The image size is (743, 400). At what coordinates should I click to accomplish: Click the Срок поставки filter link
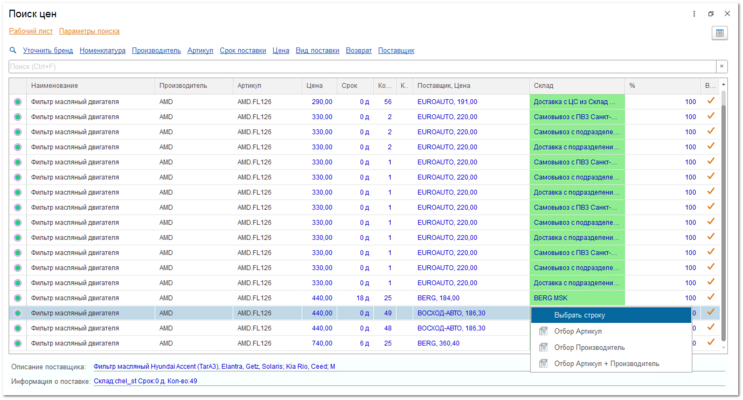tap(243, 50)
